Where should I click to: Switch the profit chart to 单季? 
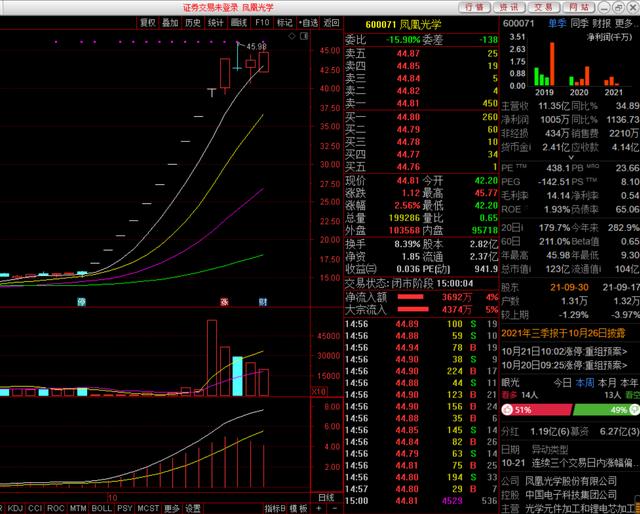tap(555, 23)
